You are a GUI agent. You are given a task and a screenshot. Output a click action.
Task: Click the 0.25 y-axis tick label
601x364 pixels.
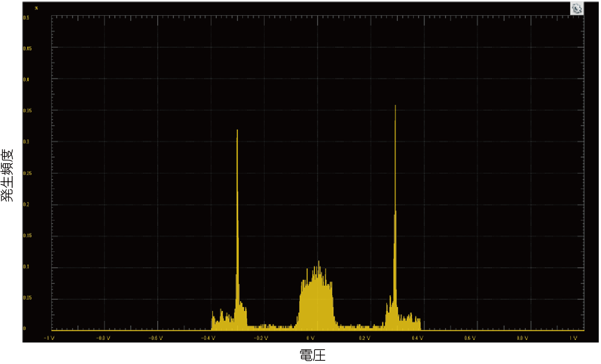coord(27,173)
